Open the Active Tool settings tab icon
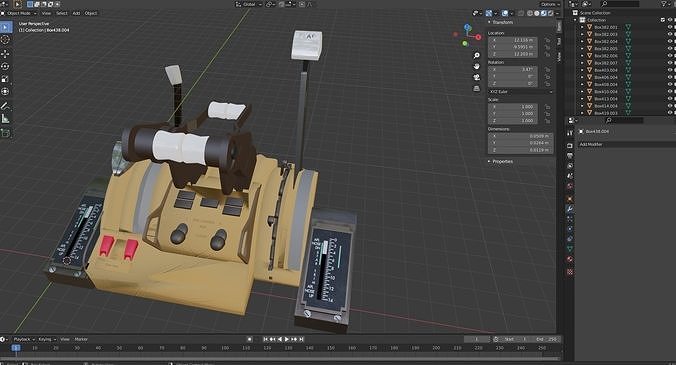Screen dimensions: 676x365 [570, 133]
